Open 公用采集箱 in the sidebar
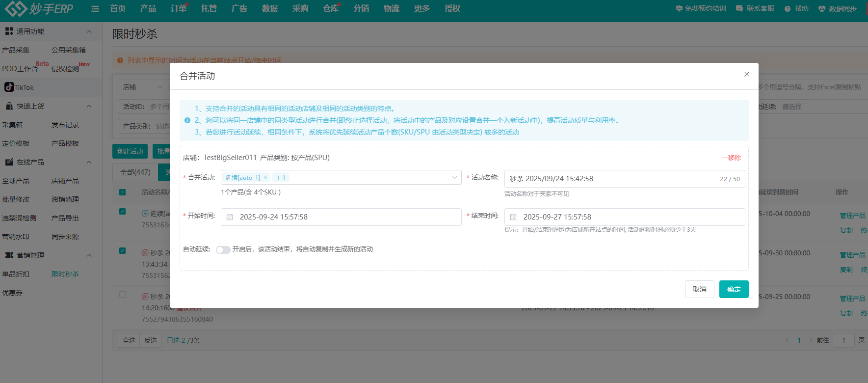The height and width of the screenshot is (383, 868). (x=69, y=50)
